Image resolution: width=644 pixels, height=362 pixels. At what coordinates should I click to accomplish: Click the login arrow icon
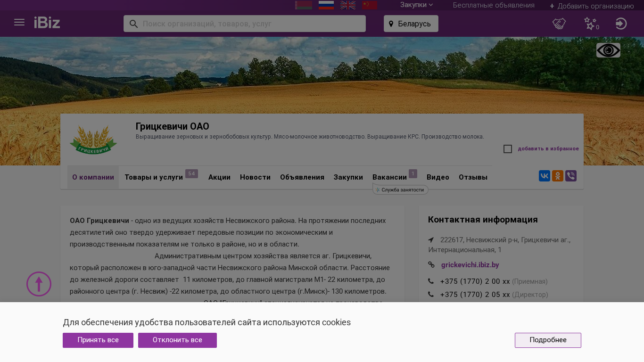click(x=621, y=24)
